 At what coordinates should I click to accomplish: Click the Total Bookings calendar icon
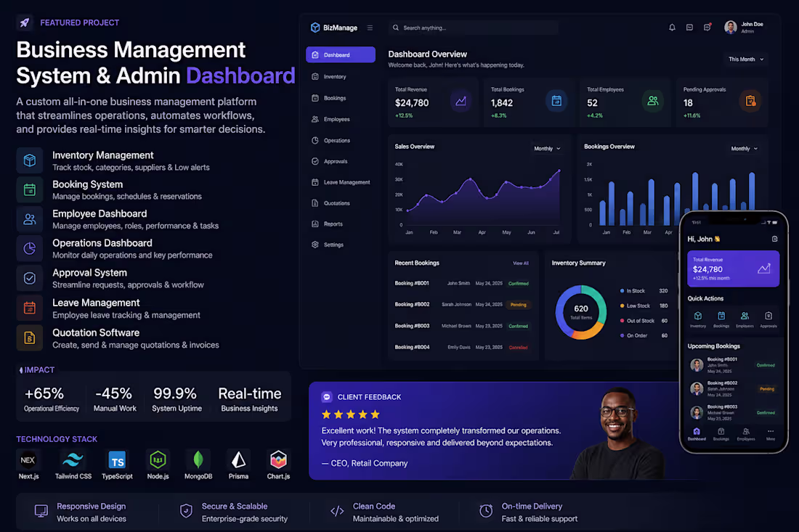[556, 102]
